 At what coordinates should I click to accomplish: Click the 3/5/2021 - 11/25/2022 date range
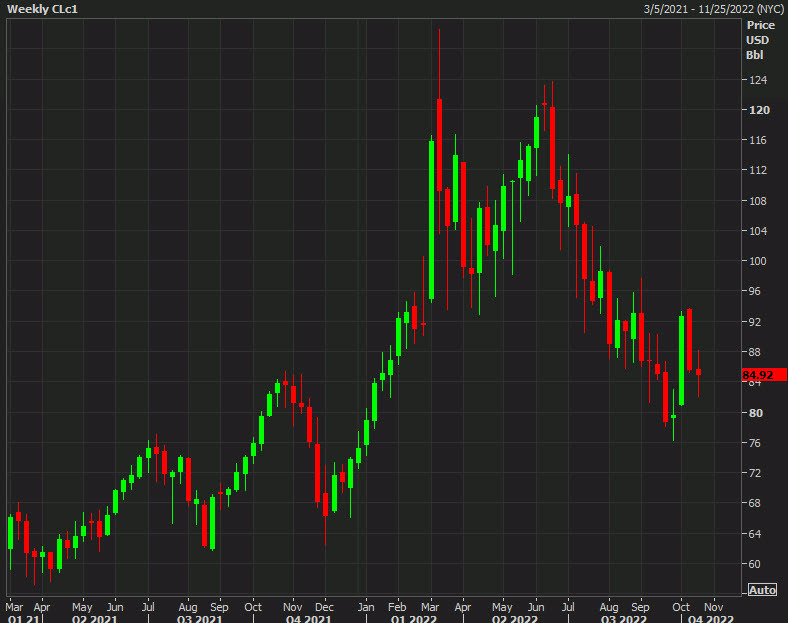click(x=713, y=9)
